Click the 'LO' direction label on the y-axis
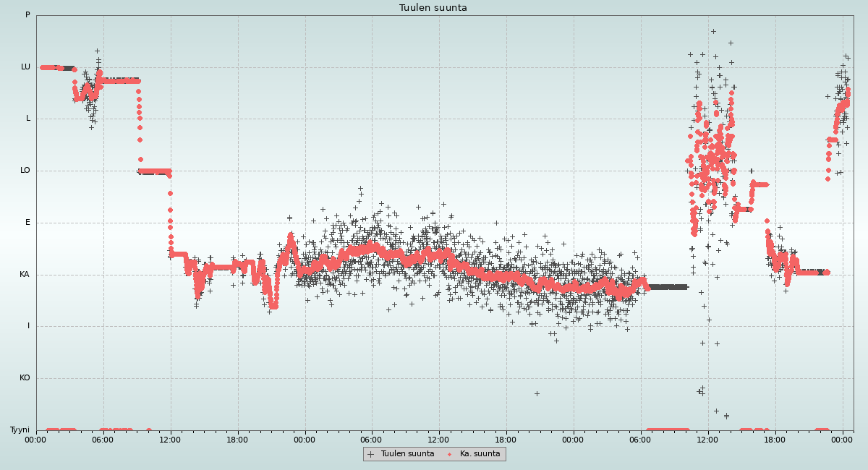 point(25,171)
